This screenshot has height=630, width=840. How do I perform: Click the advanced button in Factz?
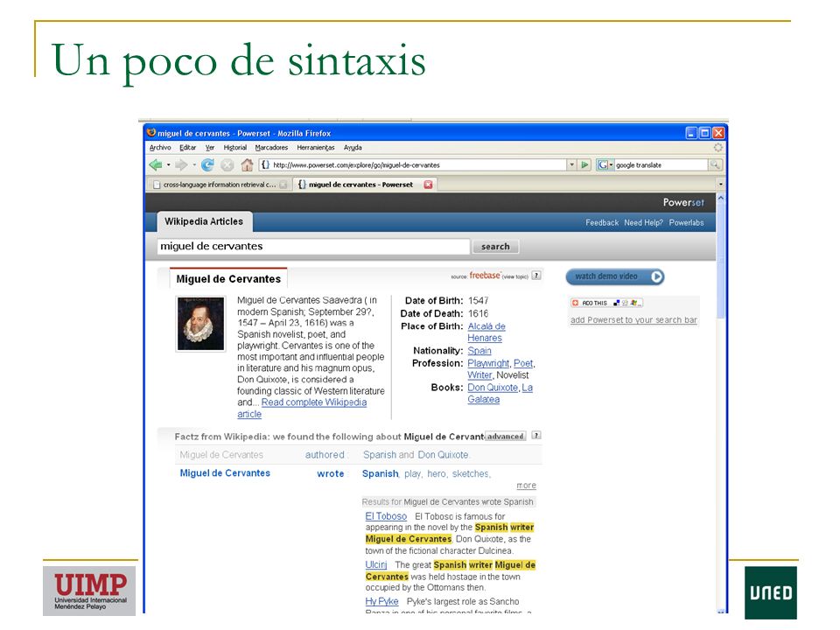click(x=505, y=436)
